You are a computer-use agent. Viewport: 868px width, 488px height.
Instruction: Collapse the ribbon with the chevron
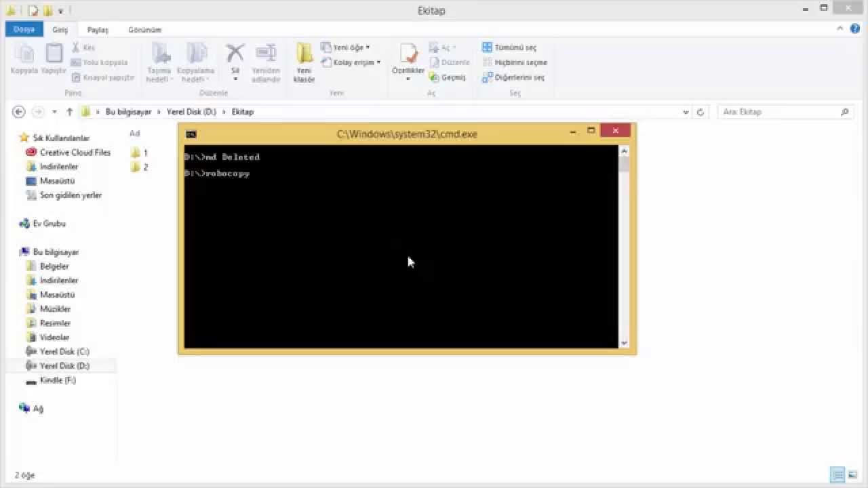840,29
